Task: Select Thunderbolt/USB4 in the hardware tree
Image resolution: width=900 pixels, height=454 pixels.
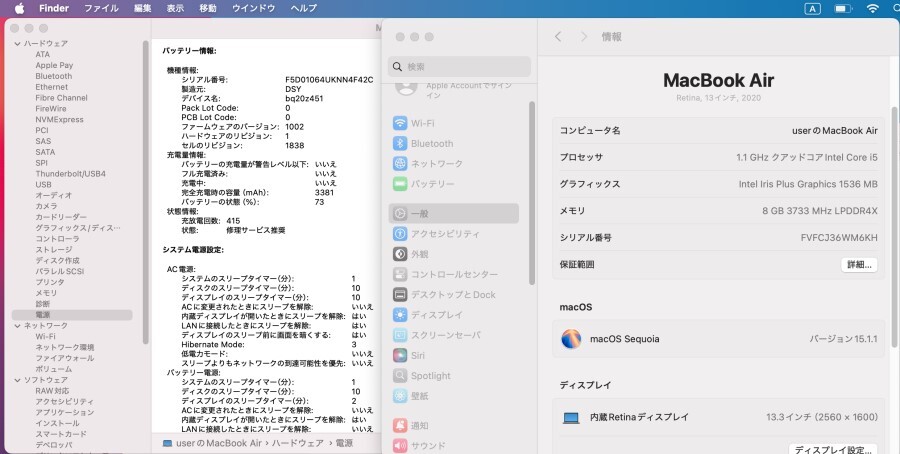Action: (71, 174)
